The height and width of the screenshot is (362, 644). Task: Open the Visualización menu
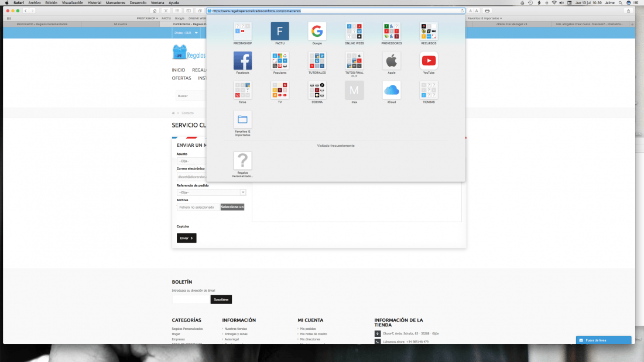click(x=72, y=3)
